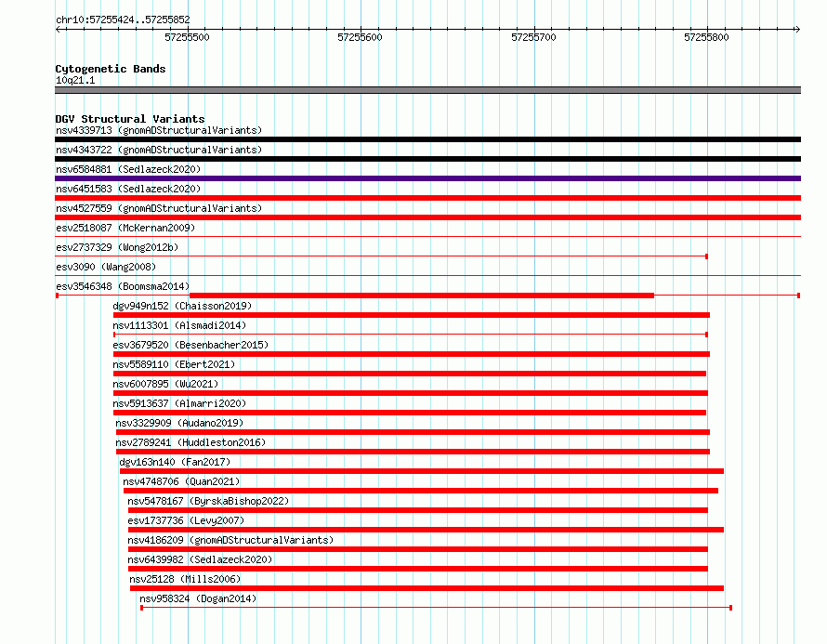Open nsv2789241 Huddleston2016 label

click(x=190, y=442)
